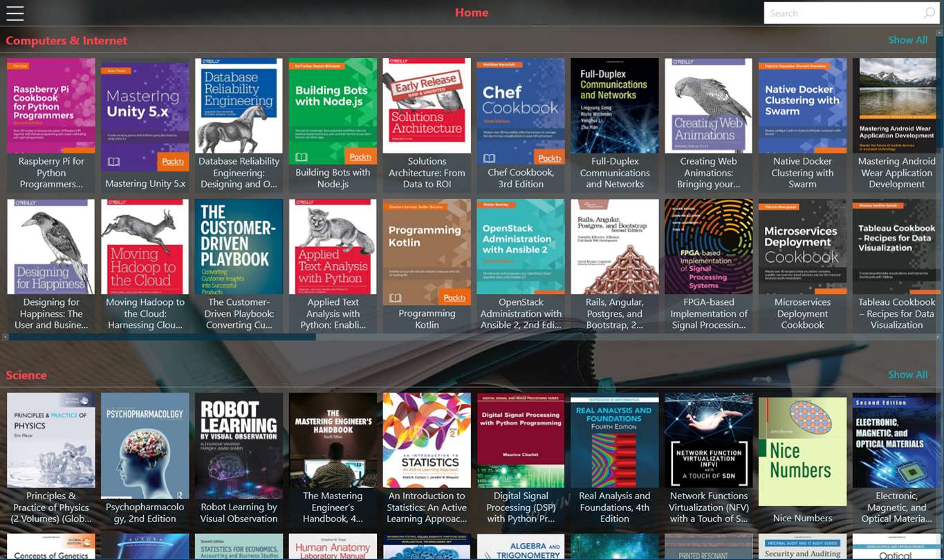The height and width of the screenshot is (560, 944).
Task: Select title text "Nice Numbers" caption
Action: [x=803, y=518]
